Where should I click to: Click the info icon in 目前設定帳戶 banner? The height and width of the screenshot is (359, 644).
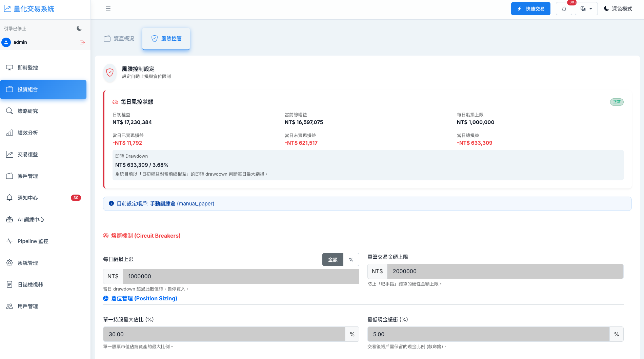click(111, 203)
